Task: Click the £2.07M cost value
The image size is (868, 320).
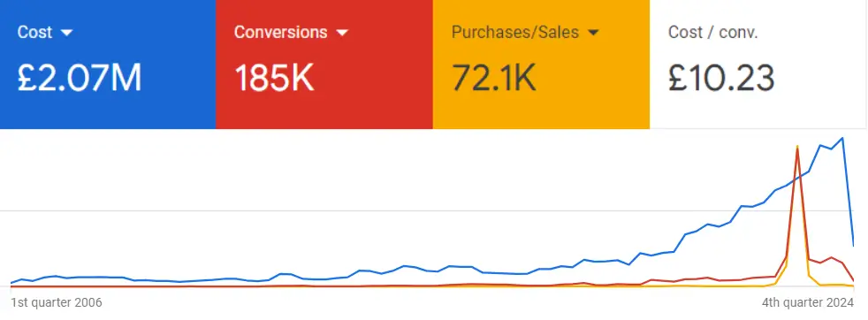Action: coord(80,78)
